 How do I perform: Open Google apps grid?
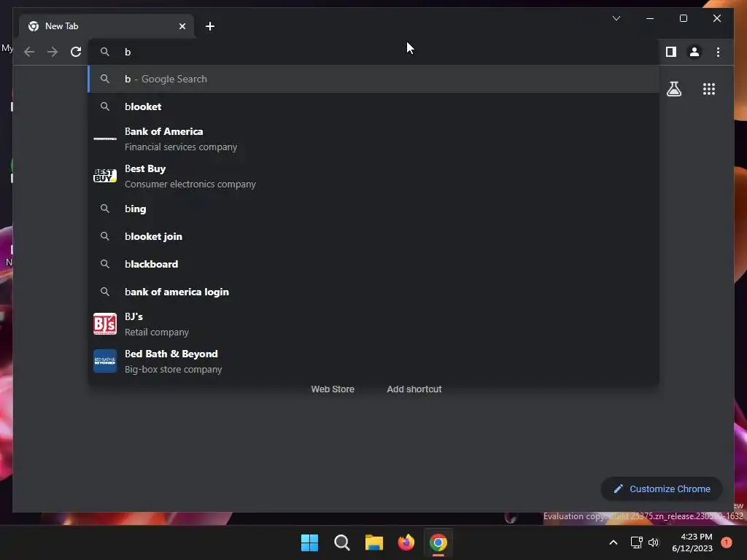709,89
